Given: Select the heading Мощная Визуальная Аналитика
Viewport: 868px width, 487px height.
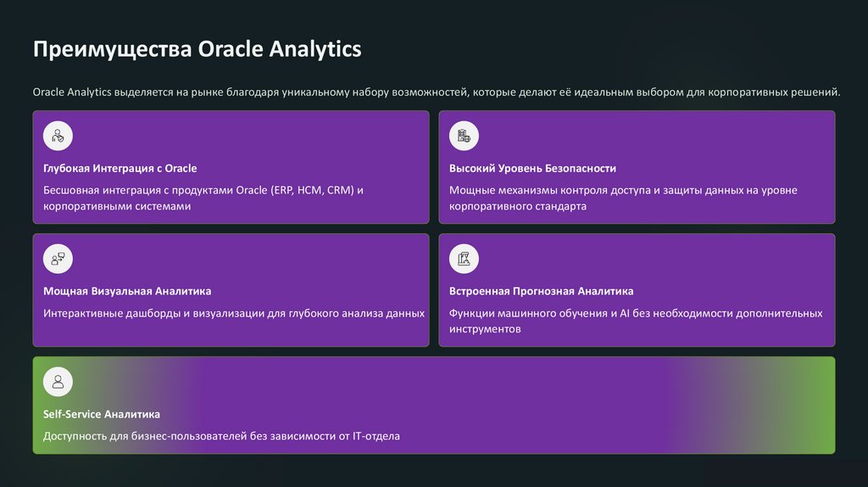Looking at the screenshot, I should 127,291.
